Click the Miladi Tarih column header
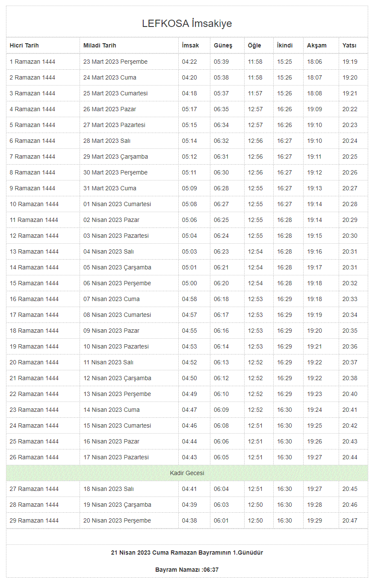The width and height of the screenshot is (378, 588). (x=100, y=45)
